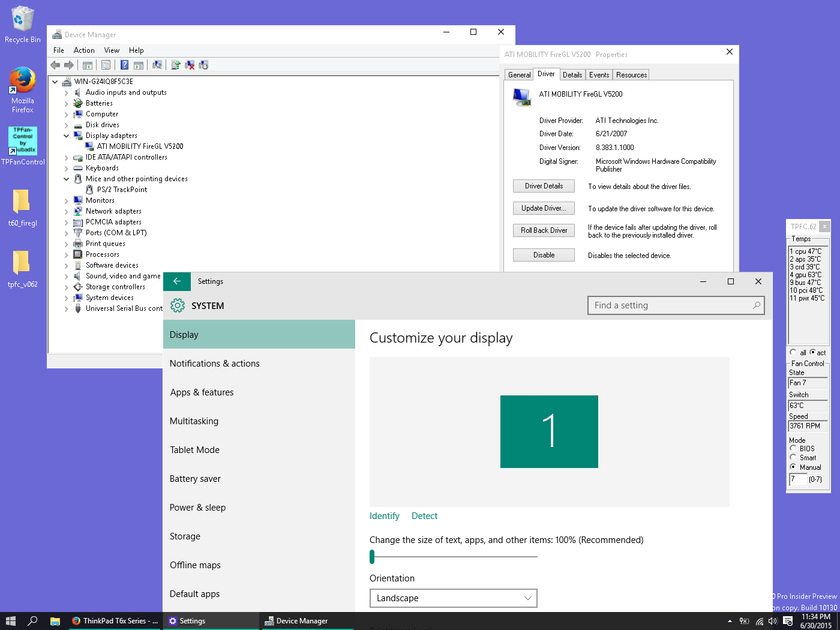
Task: Collapse Mice and other pointing devices node
Action: point(67,179)
